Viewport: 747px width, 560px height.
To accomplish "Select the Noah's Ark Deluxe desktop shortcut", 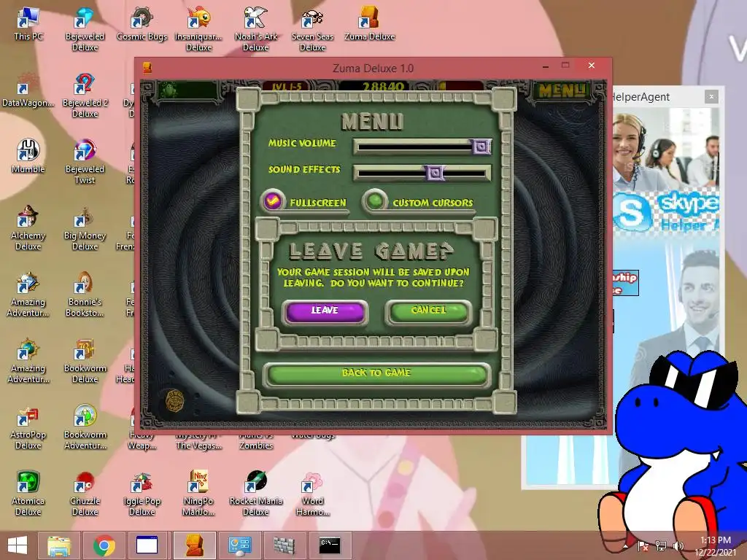I will 256,28.
